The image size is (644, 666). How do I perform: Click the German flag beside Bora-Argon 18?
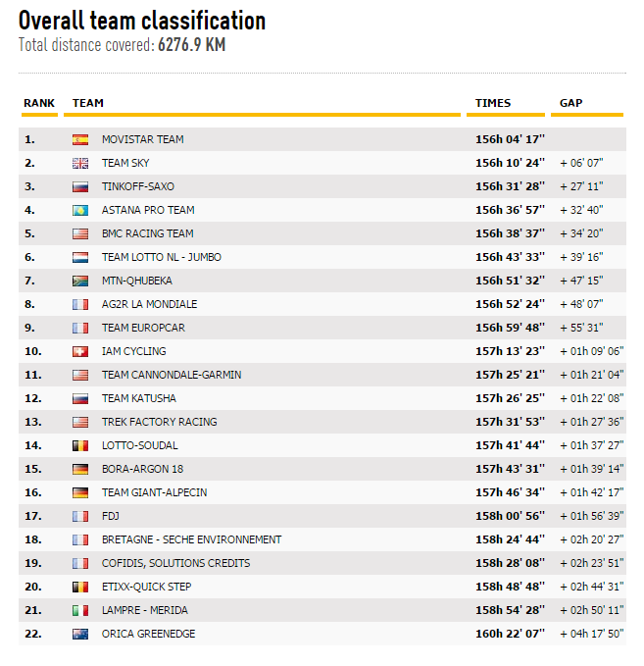pos(80,469)
